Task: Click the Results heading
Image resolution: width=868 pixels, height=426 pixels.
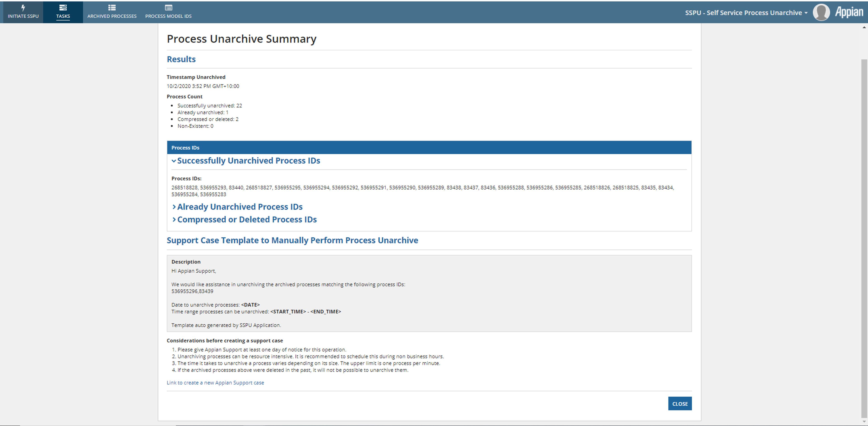Action: (x=181, y=59)
